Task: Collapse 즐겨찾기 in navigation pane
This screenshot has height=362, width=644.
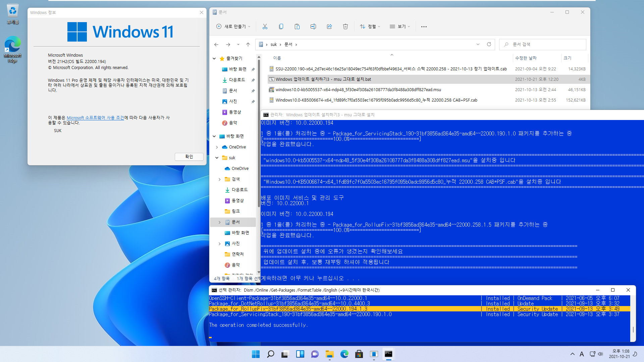Action: pyautogui.click(x=214, y=58)
